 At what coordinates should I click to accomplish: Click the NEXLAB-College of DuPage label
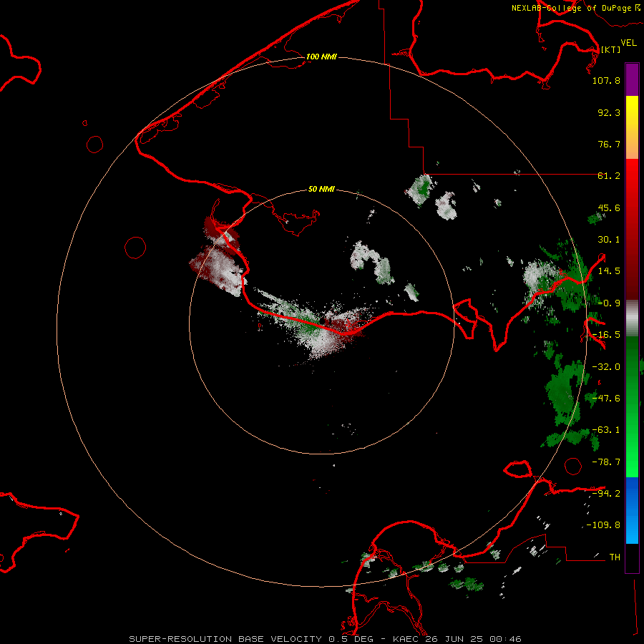pyautogui.click(x=575, y=8)
